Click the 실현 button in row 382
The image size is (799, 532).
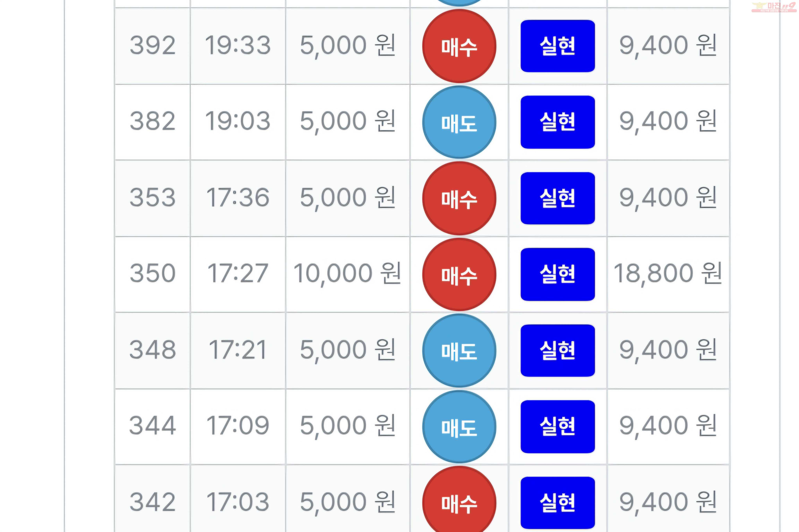pos(558,122)
